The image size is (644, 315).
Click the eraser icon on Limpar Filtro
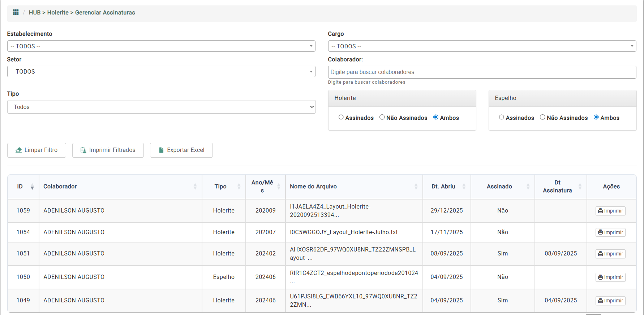(18, 150)
